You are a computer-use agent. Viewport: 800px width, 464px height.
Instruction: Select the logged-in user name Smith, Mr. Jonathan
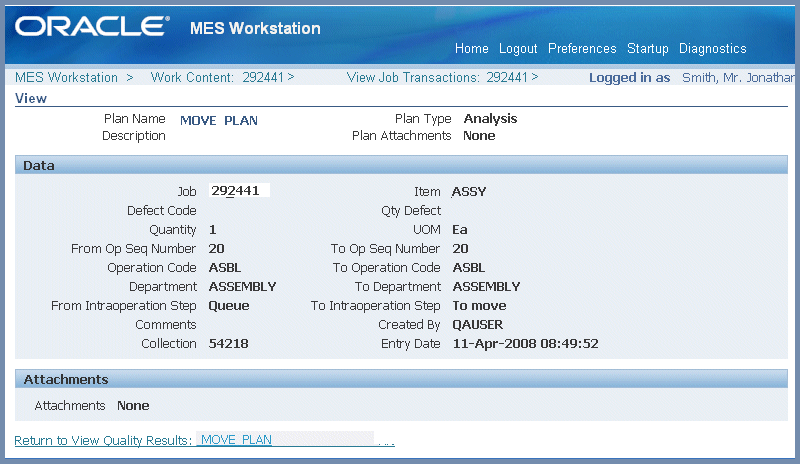tap(738, 78)
